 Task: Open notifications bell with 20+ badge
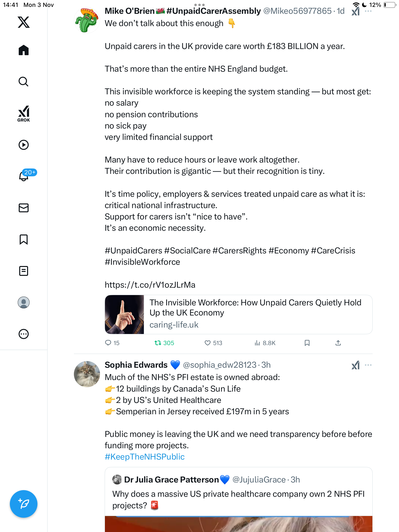24,176
